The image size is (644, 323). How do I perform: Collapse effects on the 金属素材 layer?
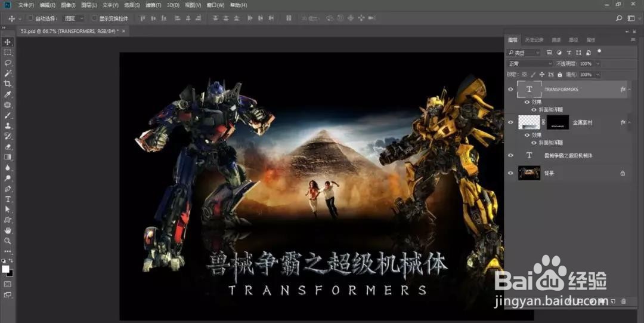tap(630, 122)
